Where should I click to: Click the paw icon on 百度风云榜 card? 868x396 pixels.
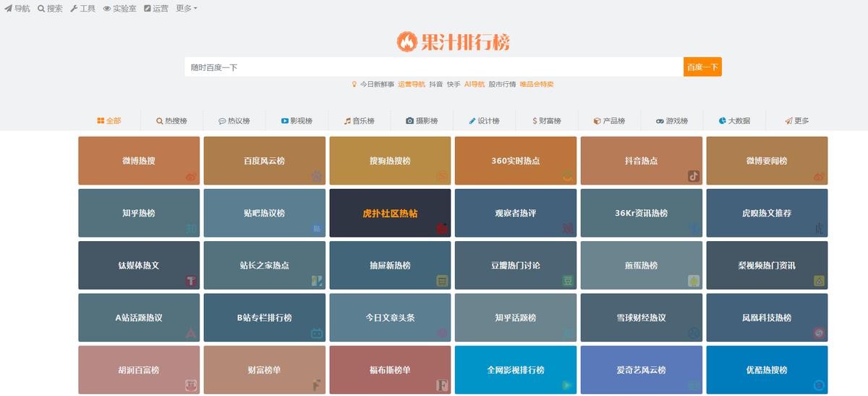tap(317, 176)
